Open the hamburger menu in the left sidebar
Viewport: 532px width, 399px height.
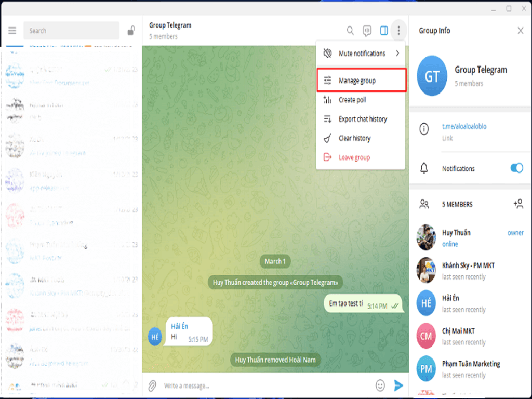[12, 30]
